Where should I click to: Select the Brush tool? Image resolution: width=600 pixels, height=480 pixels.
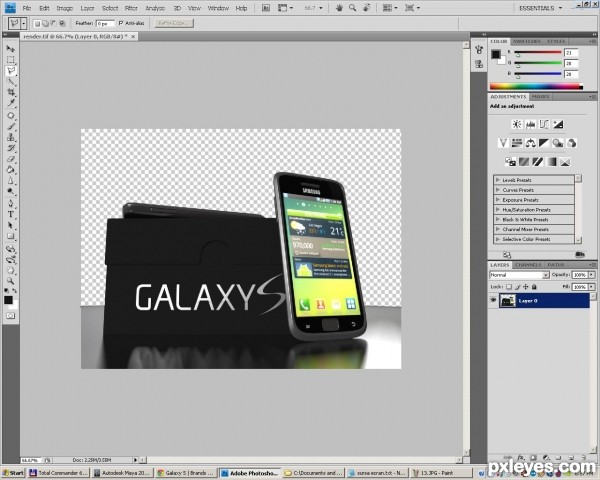(10, 126)
